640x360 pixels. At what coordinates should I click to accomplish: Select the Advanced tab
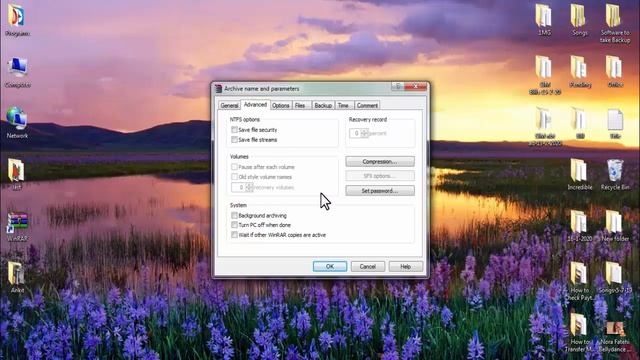pyautogui.click(x=255, y=104)
